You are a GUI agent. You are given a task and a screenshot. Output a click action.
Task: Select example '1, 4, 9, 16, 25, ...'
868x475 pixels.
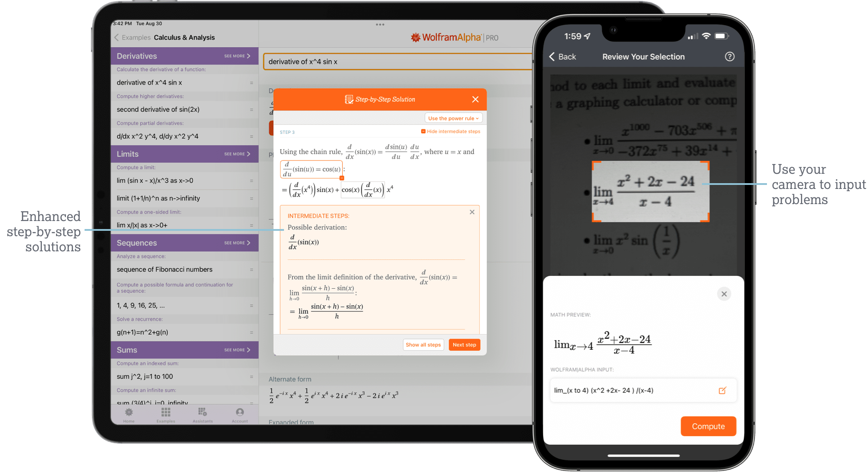tap(184, 306)
